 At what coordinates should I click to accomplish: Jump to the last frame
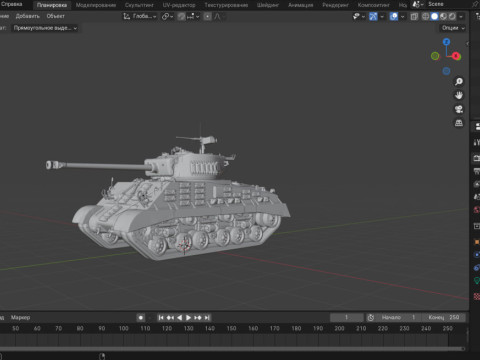coord(207,318)
